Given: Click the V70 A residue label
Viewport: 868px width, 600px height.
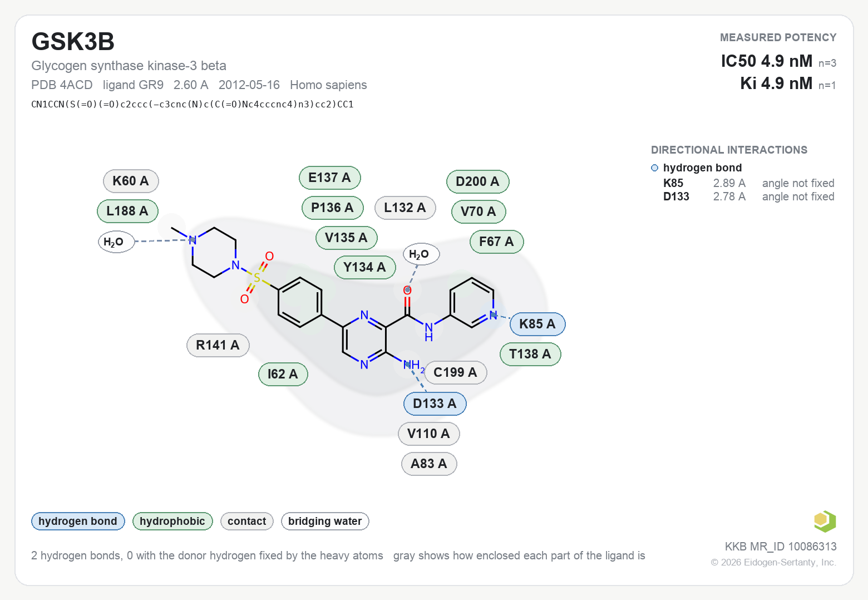Looking at the screenshot, I should point(479,212).
